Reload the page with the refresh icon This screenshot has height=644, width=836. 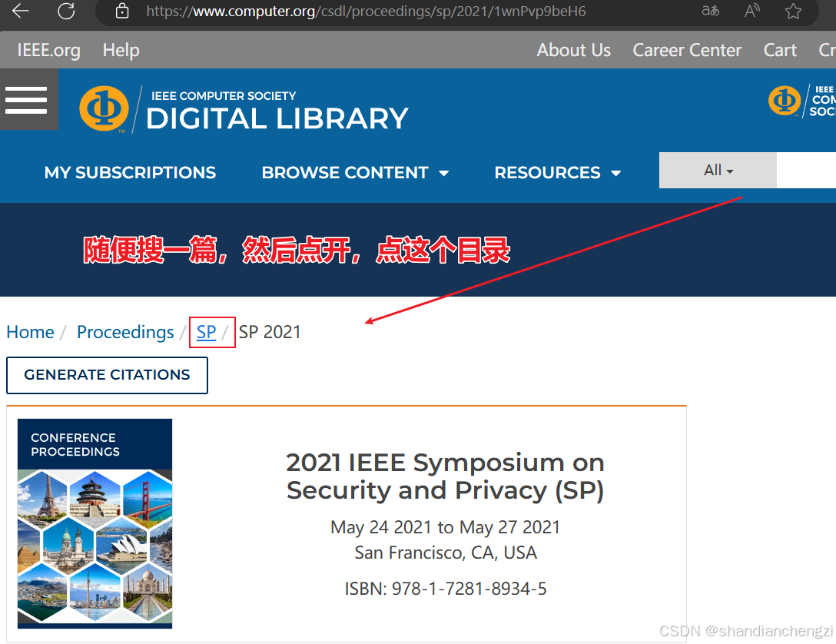pos(66,11)
